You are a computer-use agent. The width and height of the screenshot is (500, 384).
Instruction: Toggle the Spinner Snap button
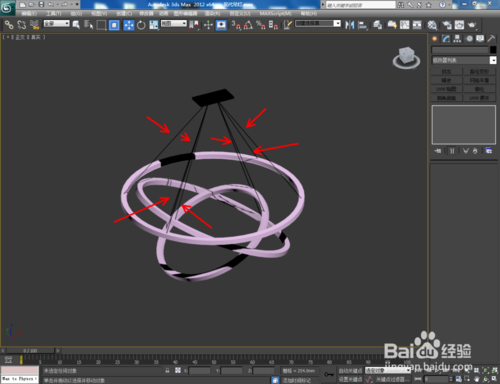point(273,25)
